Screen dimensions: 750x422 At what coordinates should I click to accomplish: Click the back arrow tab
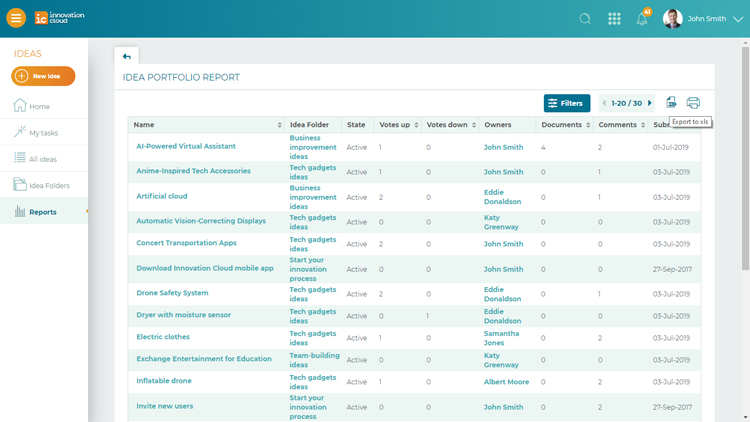(x=126, y=56)
